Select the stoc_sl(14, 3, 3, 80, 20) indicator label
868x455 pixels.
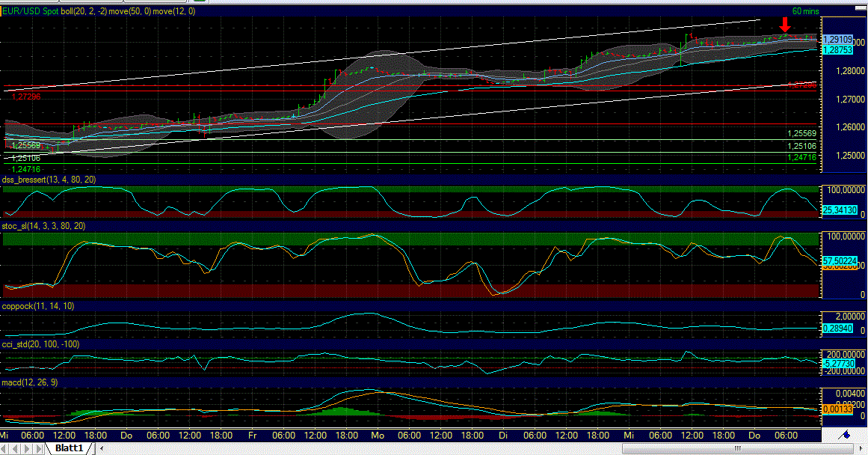45,225
